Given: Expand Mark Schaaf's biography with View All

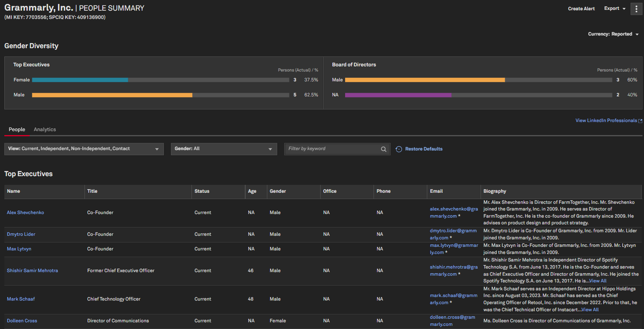Looking at the screenshot, I should tap(590, 310).
